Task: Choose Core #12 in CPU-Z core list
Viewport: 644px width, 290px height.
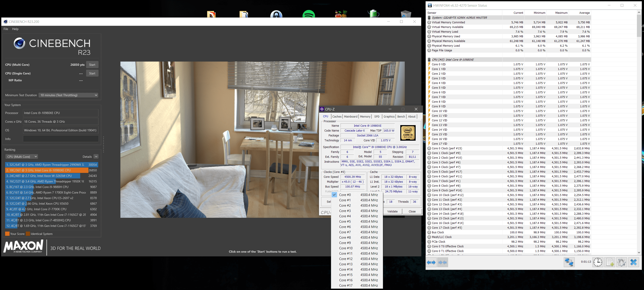Action: [x=357, y=259]
